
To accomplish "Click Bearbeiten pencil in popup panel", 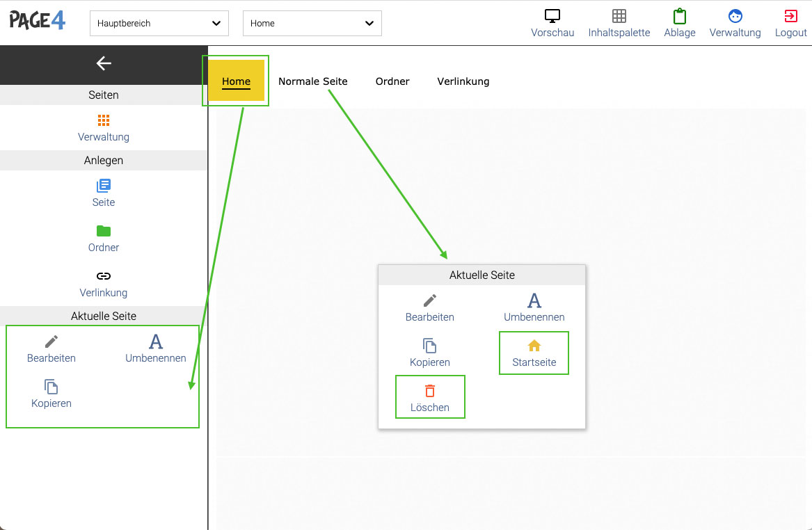I will point(430,300).
